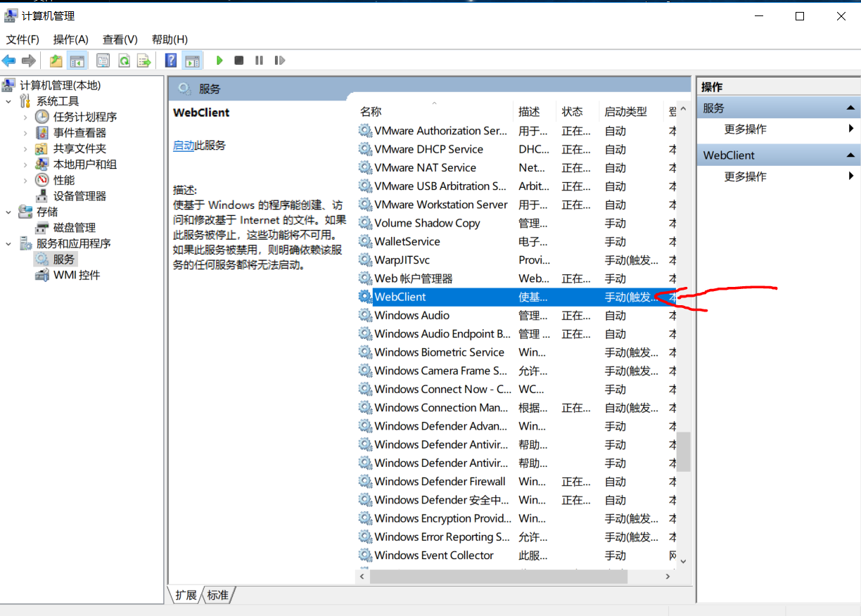Collapse the 服务和应用程序 tree node
This screenshot has height=616, width=861.
click(x=8, y=243)
